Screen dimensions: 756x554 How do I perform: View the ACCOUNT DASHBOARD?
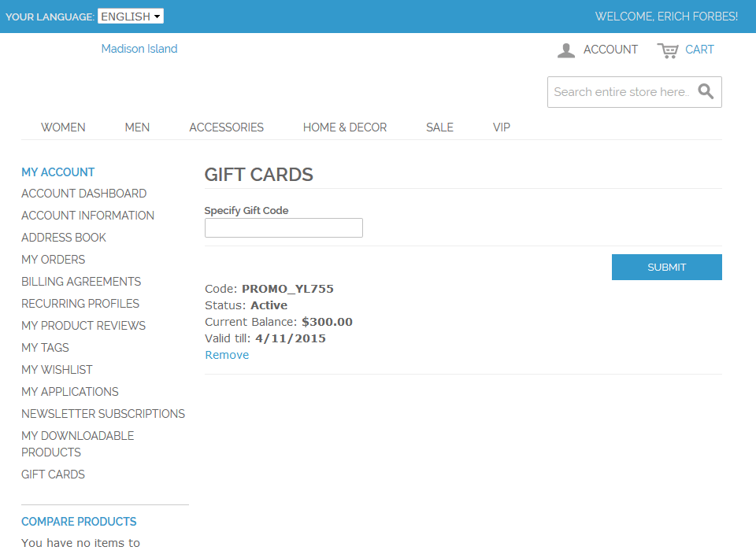(x=83, y=193)
